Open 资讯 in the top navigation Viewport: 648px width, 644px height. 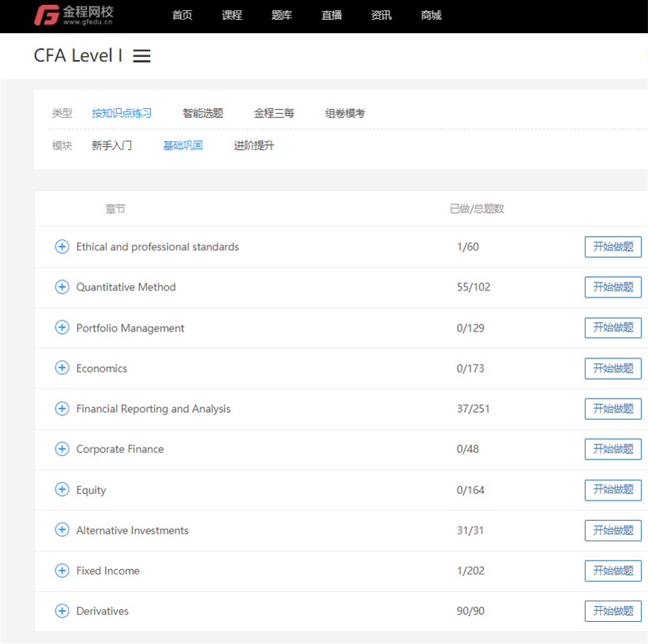(x=381, y=15)
